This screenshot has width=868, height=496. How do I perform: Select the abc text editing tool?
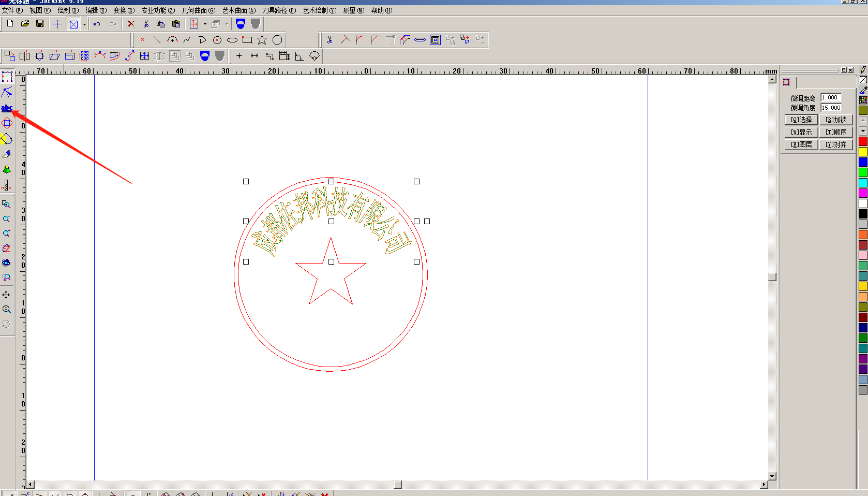click(x=7, y=108)
